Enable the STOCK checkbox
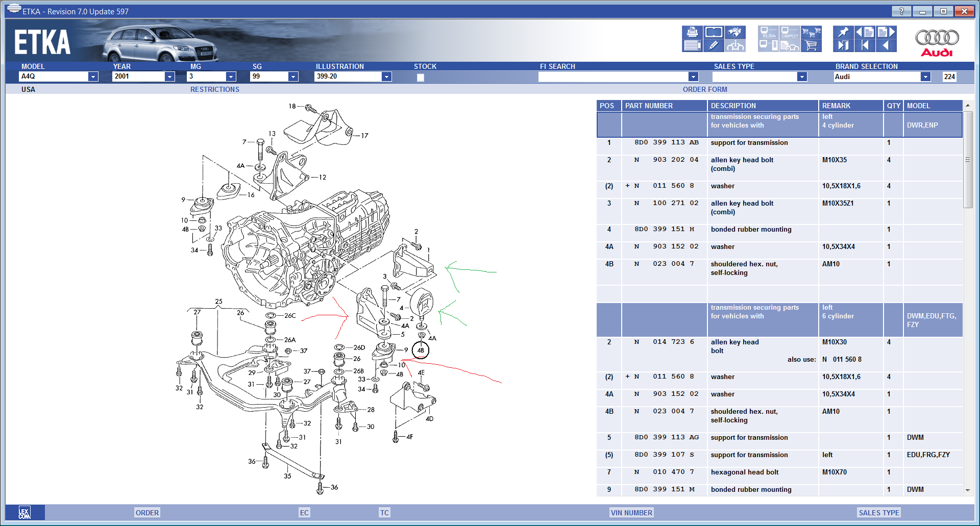Image resolution: width=980 pixels, height=526 pixels. (x=420, y=77)
